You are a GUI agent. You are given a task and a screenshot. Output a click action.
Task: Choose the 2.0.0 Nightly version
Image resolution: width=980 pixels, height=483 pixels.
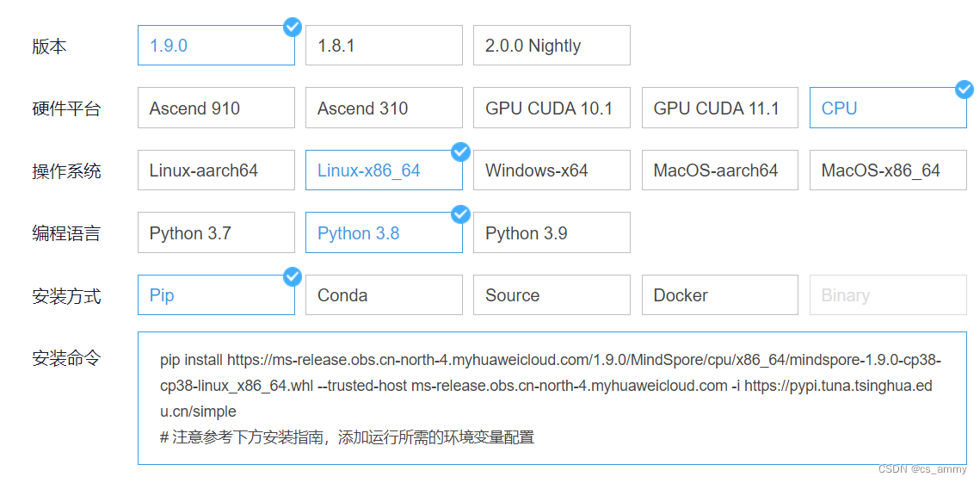[x=552, y=45]
